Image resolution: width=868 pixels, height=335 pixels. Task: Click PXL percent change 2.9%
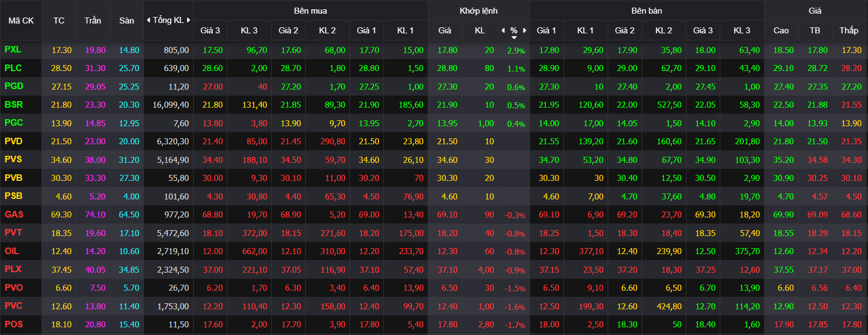pyautogui.click(x=516, y=51)
